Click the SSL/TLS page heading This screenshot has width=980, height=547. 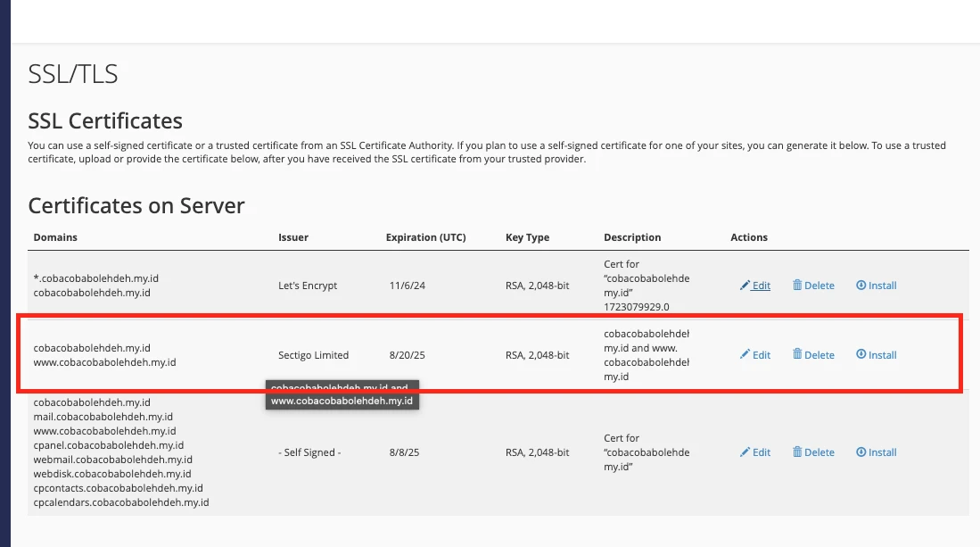click(x=73, y=74)
